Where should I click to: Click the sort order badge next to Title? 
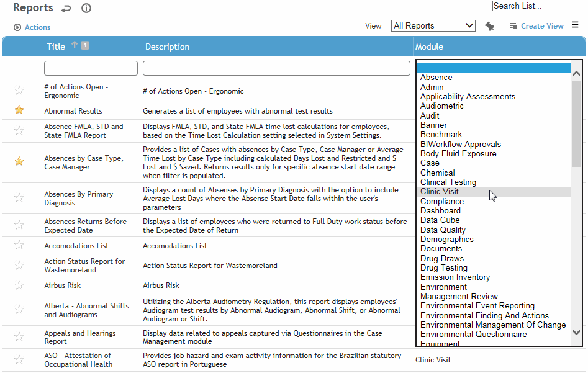[x=85, y=45]
